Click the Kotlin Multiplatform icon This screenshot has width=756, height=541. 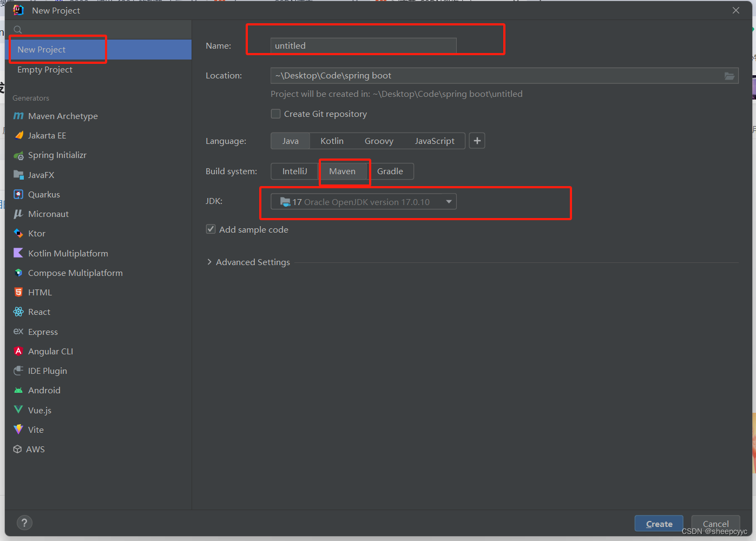tap(18, 253)
